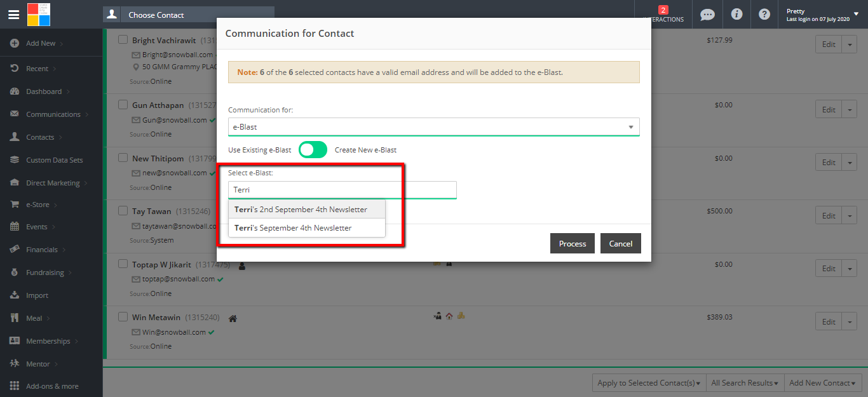Open the hamburger menu icon

click(13, 15)
